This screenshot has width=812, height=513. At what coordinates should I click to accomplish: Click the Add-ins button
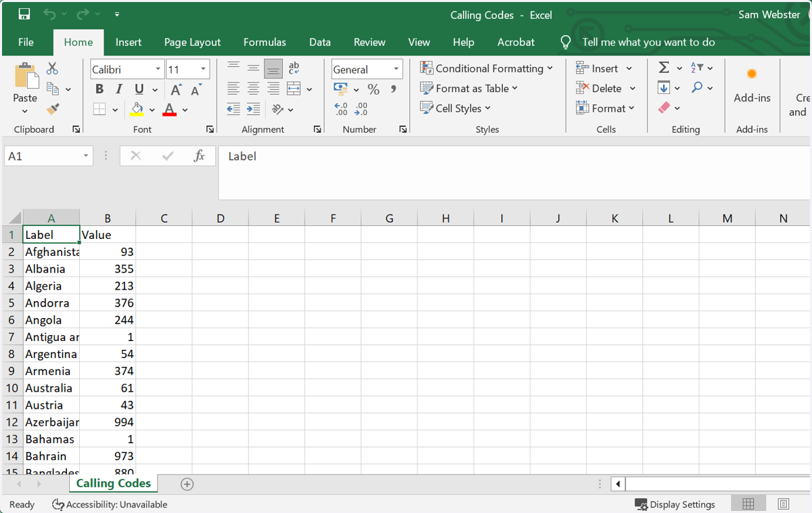[752, 85]
